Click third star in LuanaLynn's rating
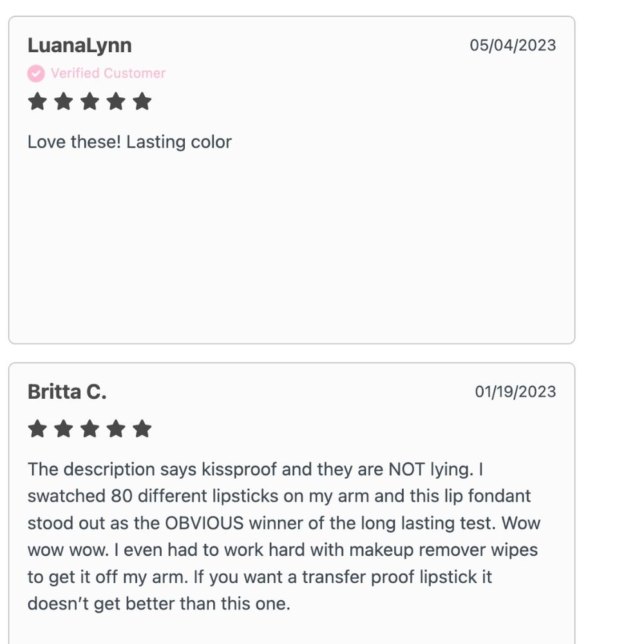 (90, 102)
